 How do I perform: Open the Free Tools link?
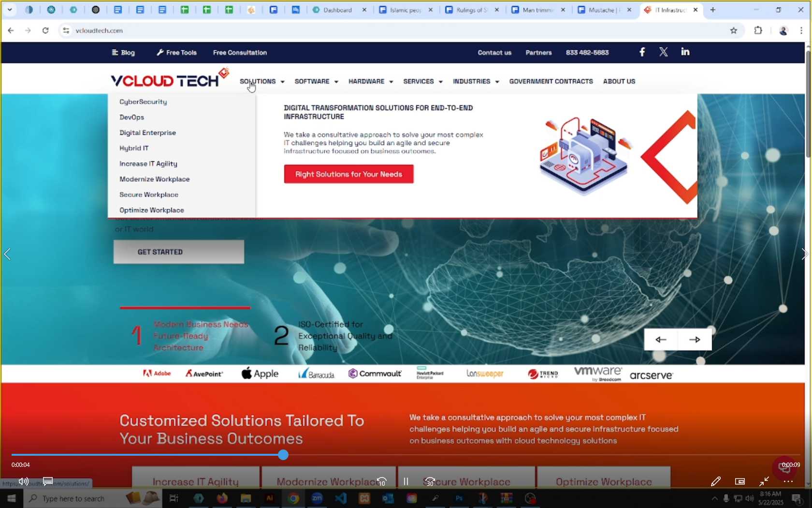coord(176,52)
